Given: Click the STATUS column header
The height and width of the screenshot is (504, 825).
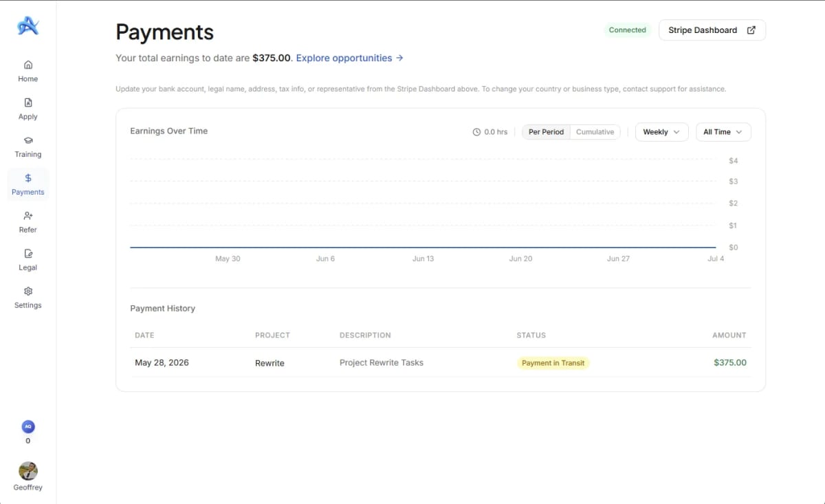Looking at the screenshot, I should [531, 336].
